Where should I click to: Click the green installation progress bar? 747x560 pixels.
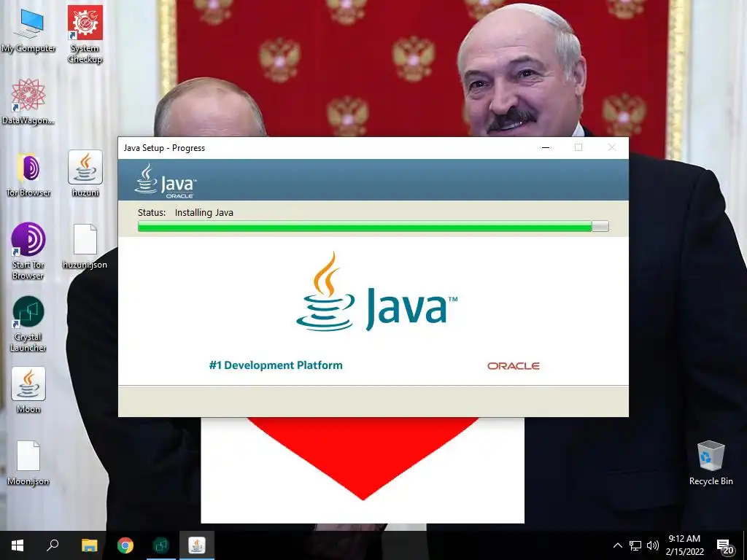(x=373, y=226)
